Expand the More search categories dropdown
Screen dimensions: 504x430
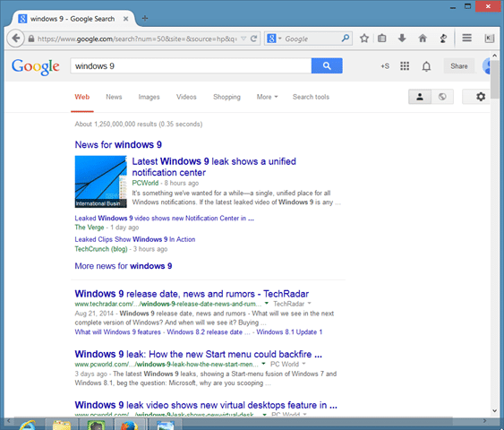[267, 97]
